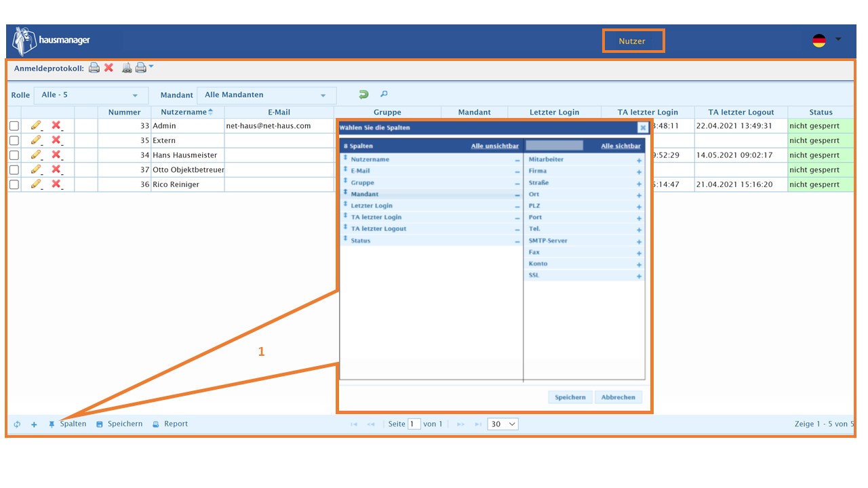Click the Abbrechen button in dialog
The width and height of the screenshot is (868, 488).
tap(618, 397)
